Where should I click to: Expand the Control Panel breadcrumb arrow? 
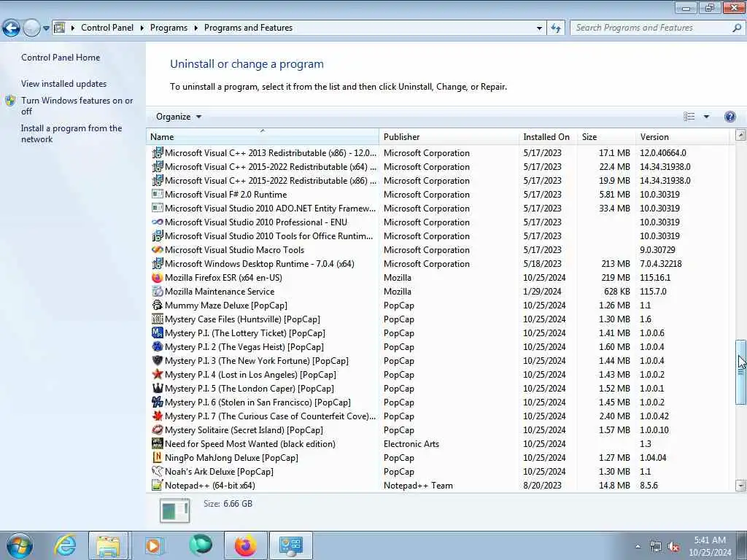(142, 28)
